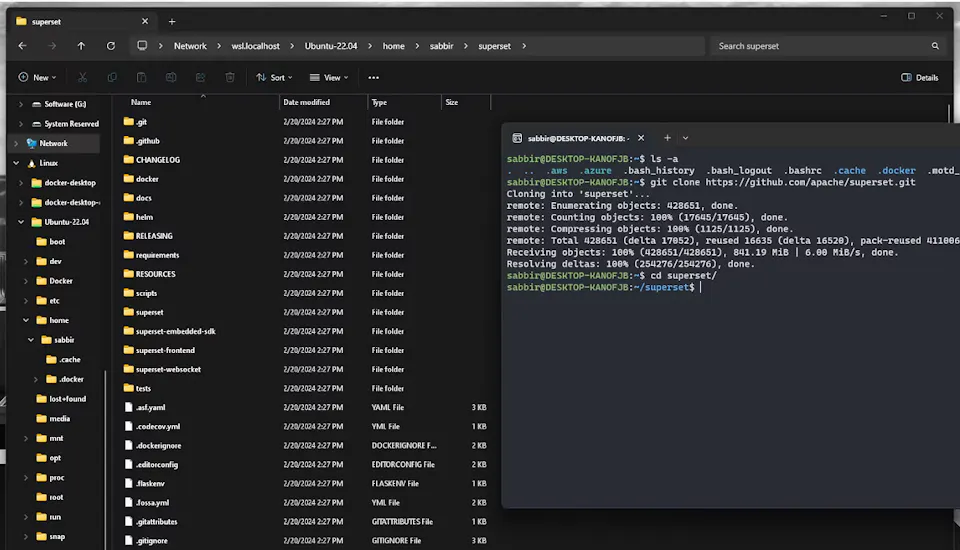
Task: Refresh the current folder view
Action: [110, 46]
